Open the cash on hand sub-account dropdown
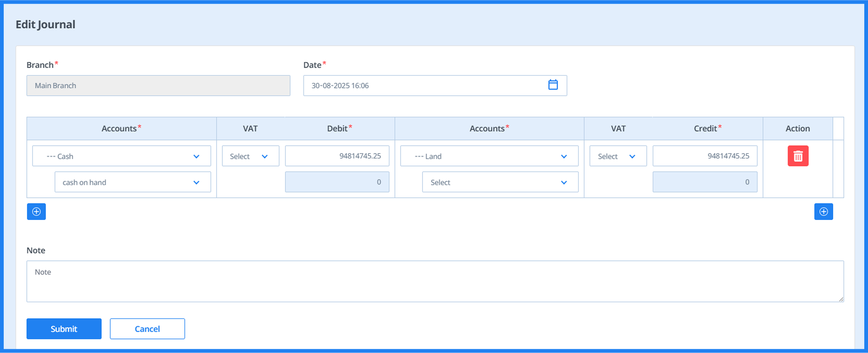Screen dimensions: 868x353 pyautogui.click(x=132, y=182)
